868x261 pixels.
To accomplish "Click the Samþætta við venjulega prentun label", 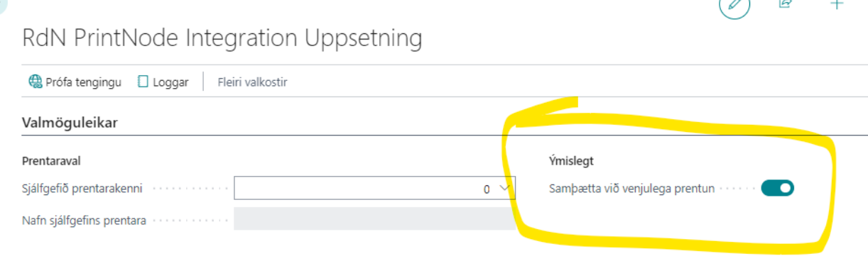I will tap(632, 189).
